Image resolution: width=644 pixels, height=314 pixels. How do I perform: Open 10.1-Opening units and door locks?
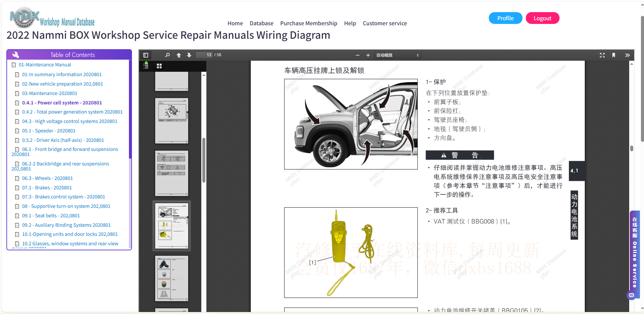(x=70, y=234)
